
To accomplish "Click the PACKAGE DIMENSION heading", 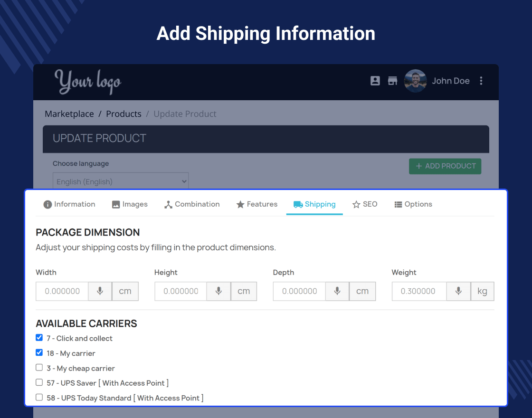I will click(x=88, y=232).
